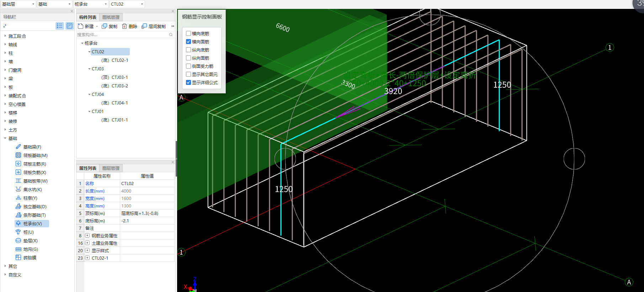Click the 基础梁(F) foundation beam icon

18,147
